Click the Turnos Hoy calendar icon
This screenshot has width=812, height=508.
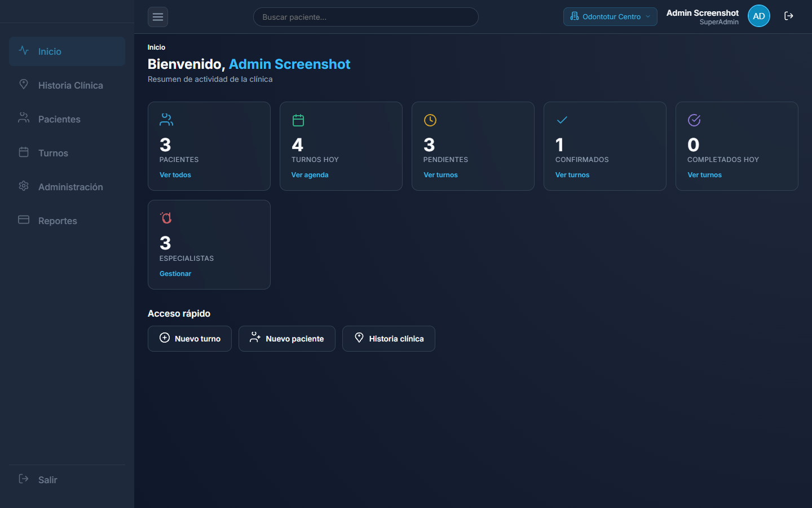coord(298,120)
